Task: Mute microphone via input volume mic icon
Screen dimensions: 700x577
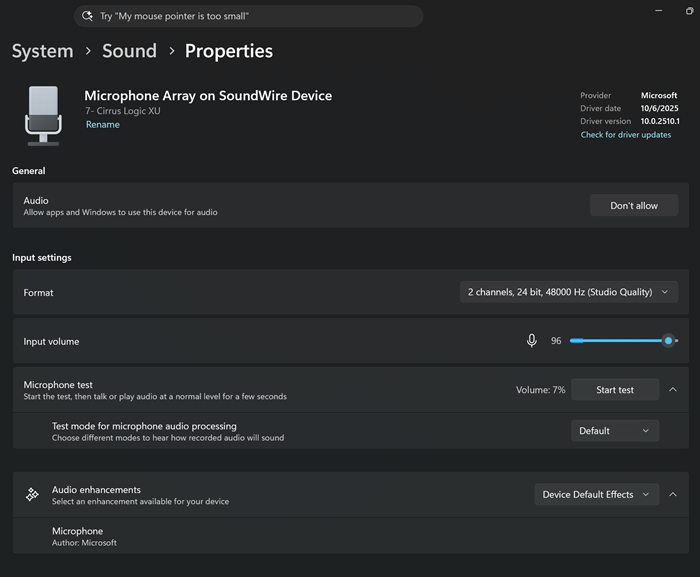Action: (x=531, y=341)
